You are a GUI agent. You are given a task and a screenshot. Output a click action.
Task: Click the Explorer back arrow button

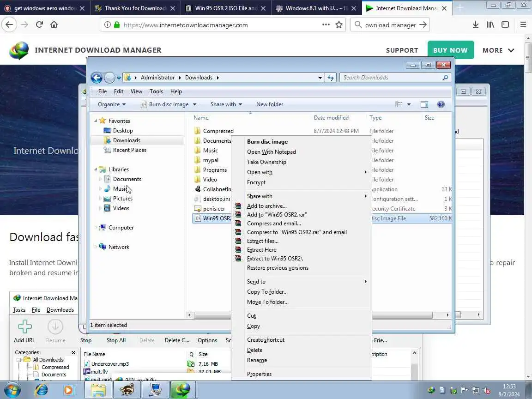point(97,78)
